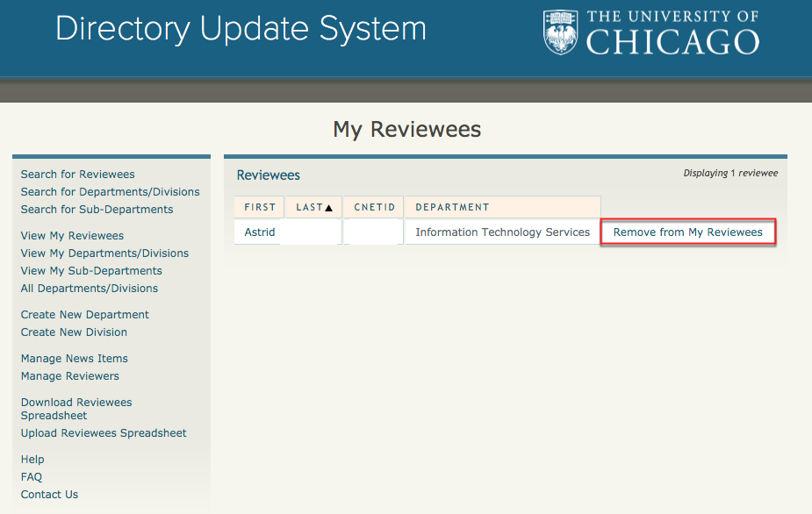Open Manage Reviewers page

click(70, 376)
